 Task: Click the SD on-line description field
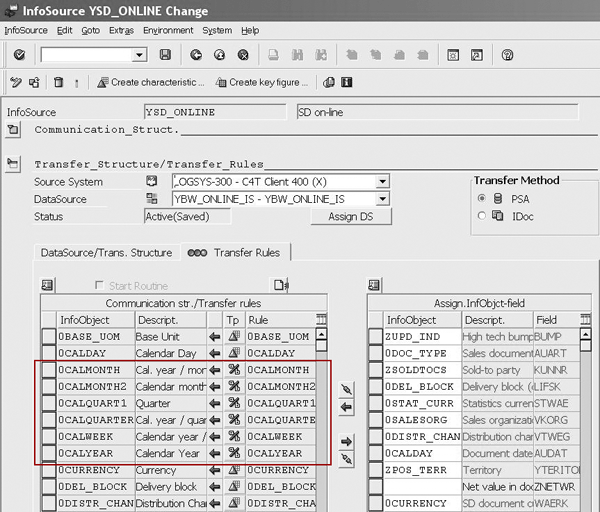437,112
